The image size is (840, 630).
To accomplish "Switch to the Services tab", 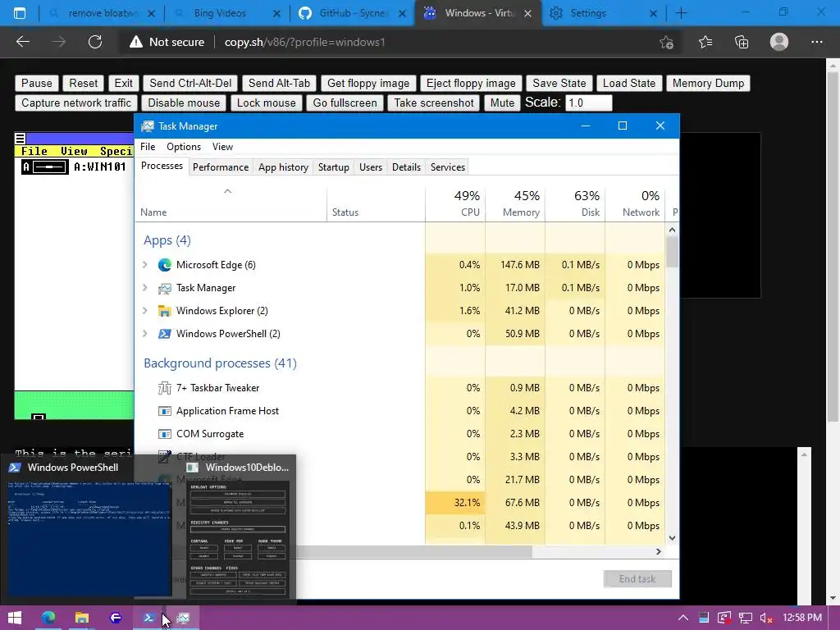I will 448,167.
